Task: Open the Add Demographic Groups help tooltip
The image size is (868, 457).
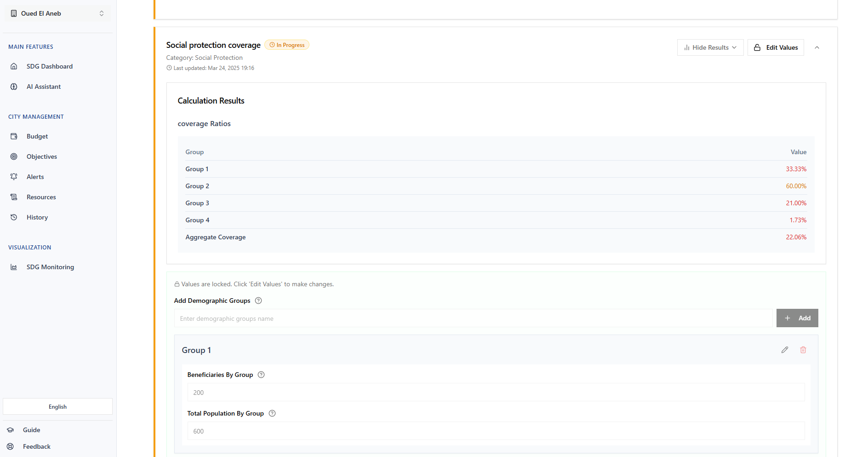Action: click(258, 301)
